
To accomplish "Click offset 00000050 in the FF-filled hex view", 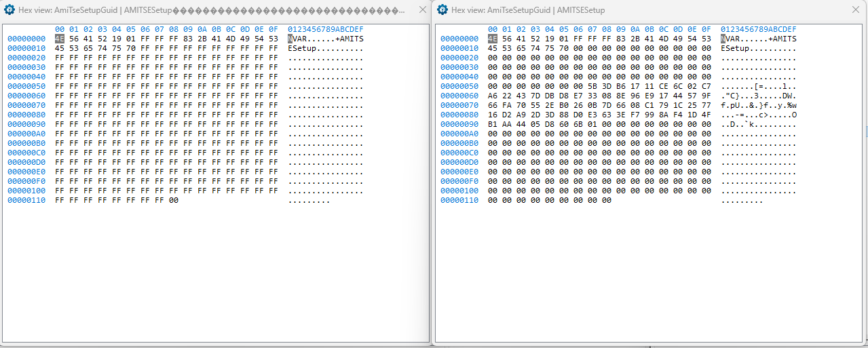I will coord(26,86).
